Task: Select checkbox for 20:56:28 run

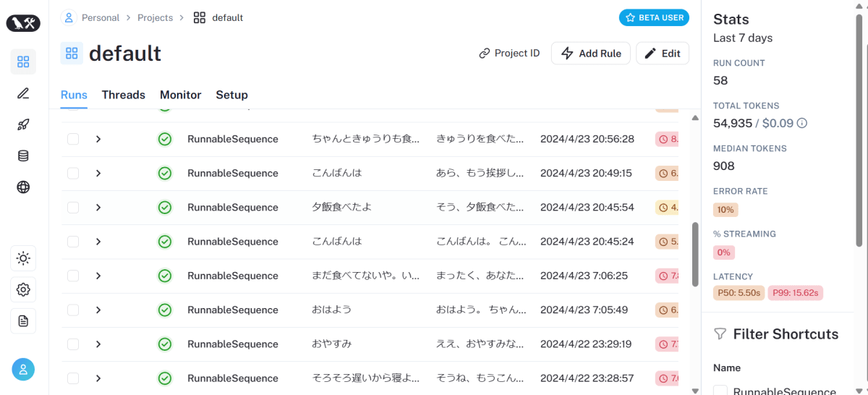Action: (x=73, y=139)
